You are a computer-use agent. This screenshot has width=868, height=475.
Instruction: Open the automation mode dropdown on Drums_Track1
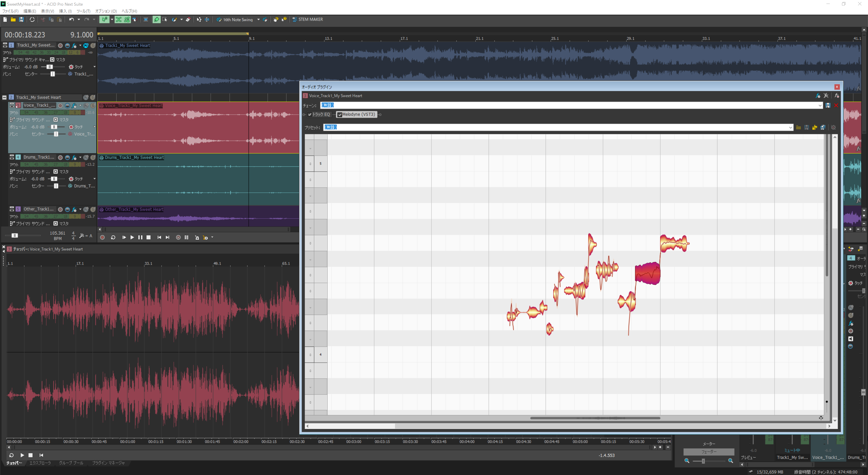pyautogui.click(x=94, y=179)
